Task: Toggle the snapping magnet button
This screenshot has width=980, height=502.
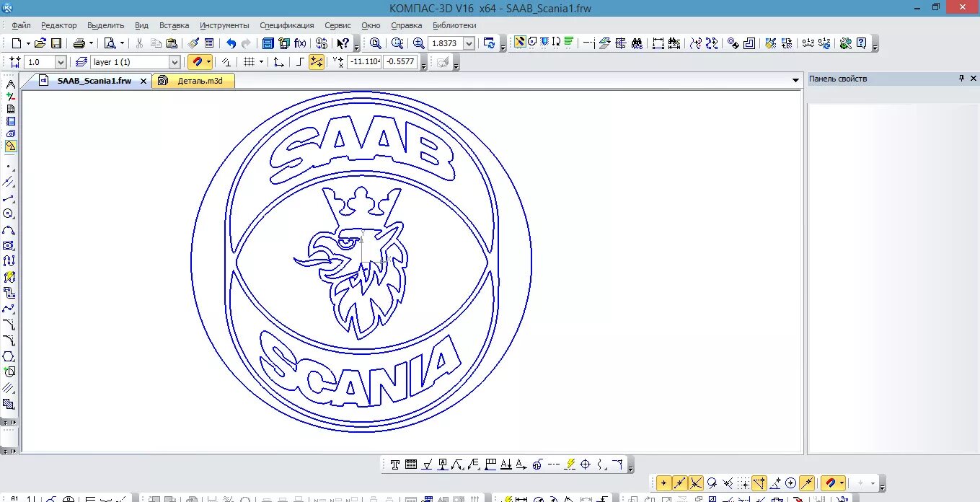Action: pyautogui.click(x=196, y=62)
